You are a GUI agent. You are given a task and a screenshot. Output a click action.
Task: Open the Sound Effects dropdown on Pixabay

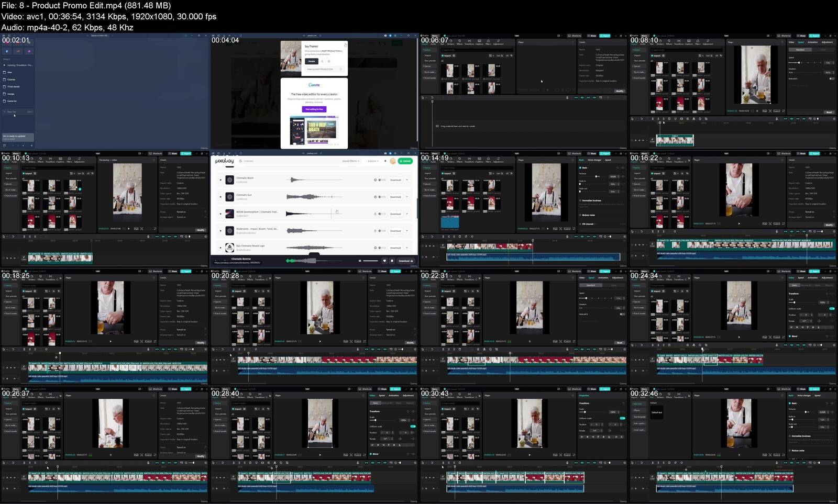[351, 161]
